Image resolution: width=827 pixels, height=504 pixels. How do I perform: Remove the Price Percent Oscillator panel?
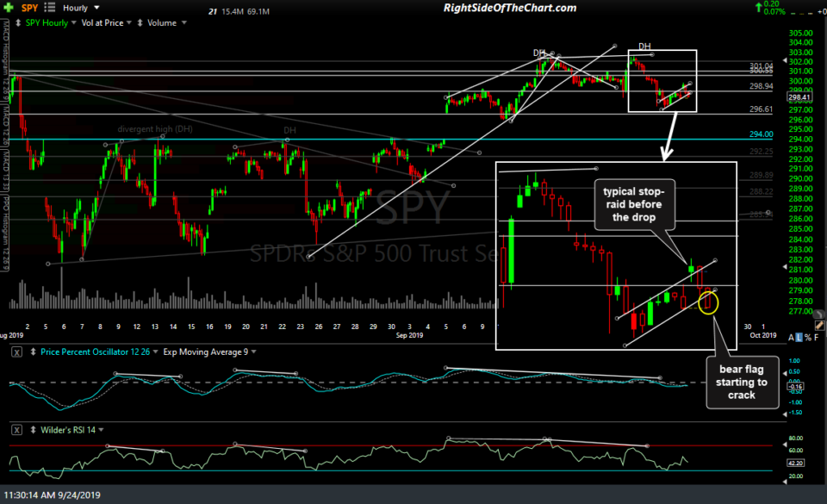tap(16, 351)
